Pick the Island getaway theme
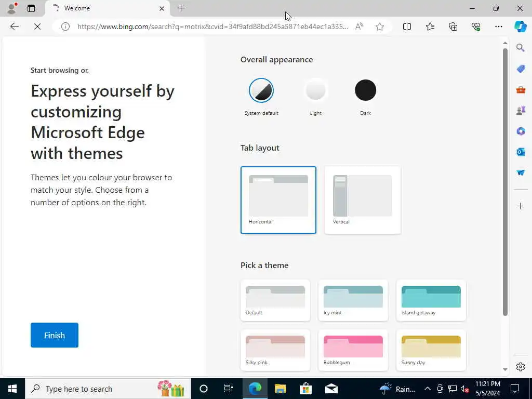Image resolution: width=532 pixels, height=399 pixels. coord(431,300)
